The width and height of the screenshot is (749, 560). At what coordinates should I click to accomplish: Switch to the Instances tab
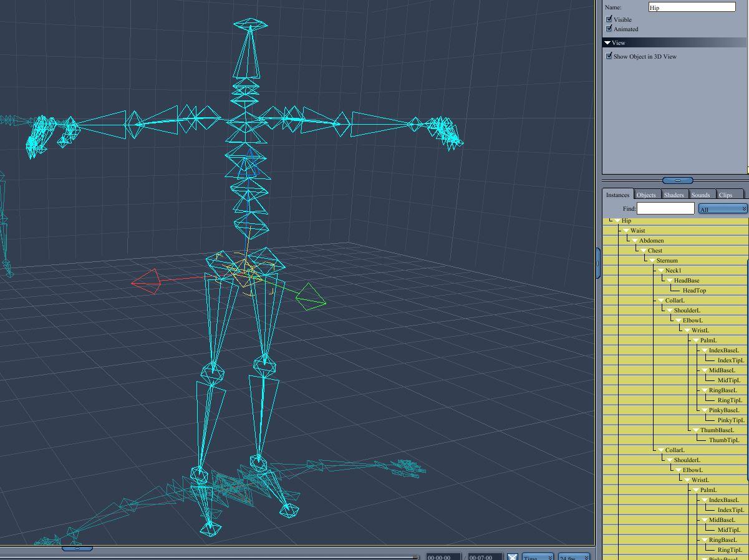point(618,195)
